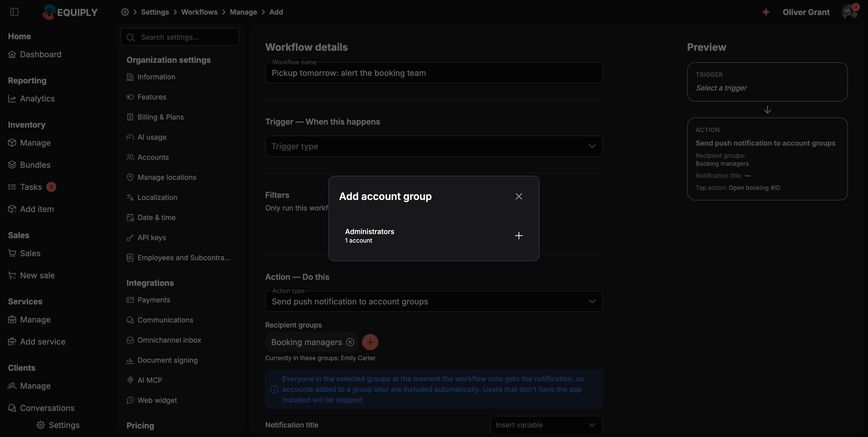The image size is (868, 437).
Task: Open the Trigger type dropdown
Action: tap(434, 146)
